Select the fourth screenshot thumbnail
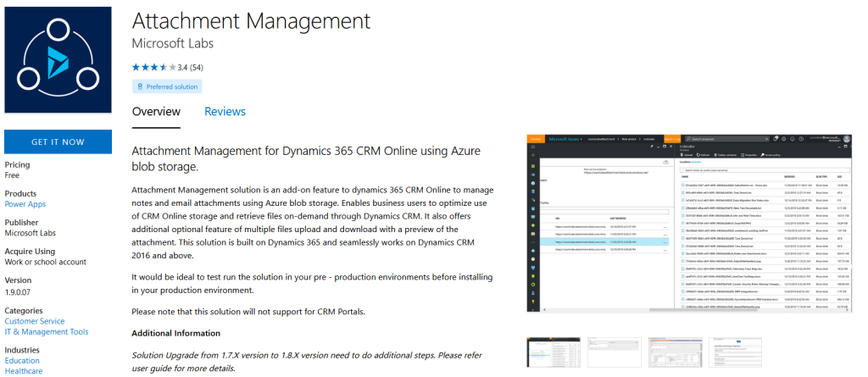Image resolution: width=868 pixels, height=377 pixels. pyautogui.click(x=737, y=352)
